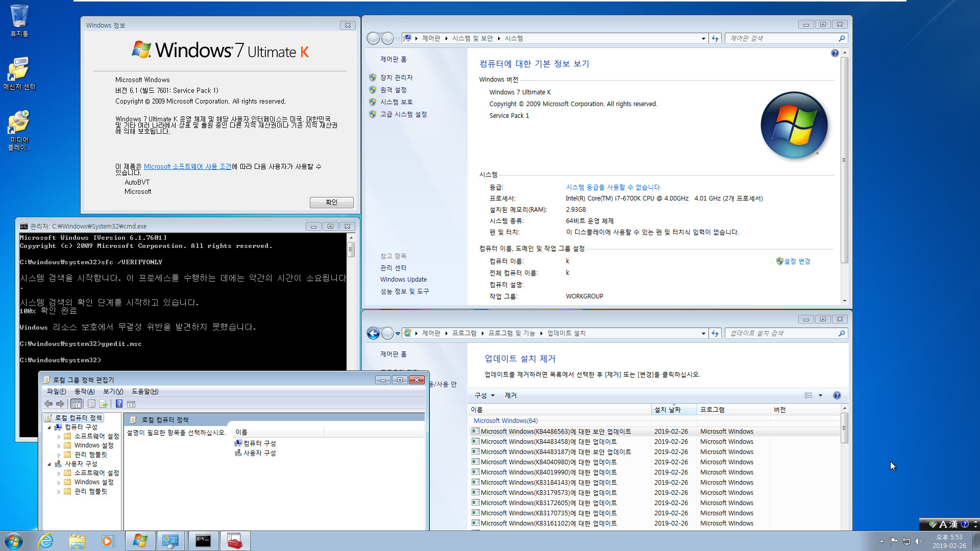Open 파일(F) menu in Group Policy Editor
Screen dimensions: 980x551
click(56, 391)
